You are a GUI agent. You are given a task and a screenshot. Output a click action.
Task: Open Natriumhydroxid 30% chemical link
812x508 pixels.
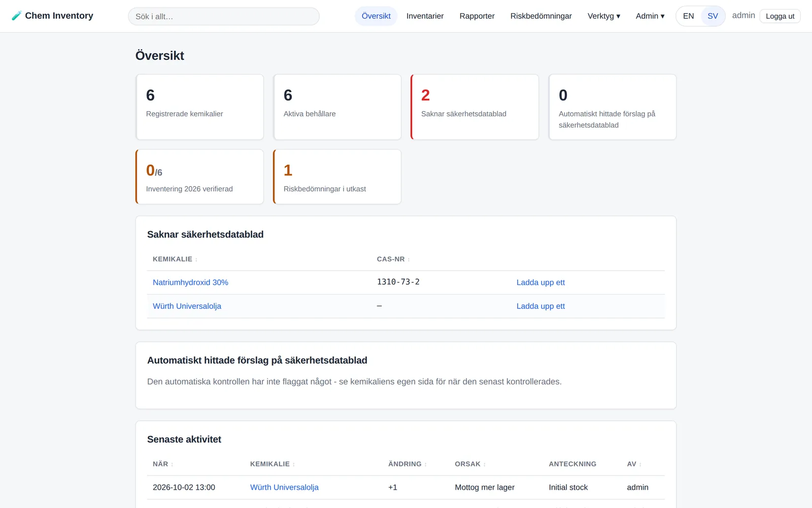(x=190, y=282)
